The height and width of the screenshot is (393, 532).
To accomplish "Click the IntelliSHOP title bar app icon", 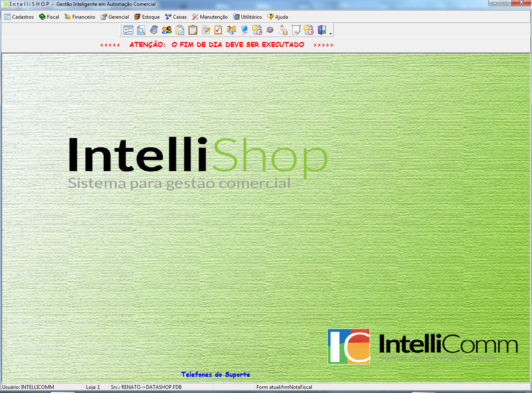I will 5,4.
